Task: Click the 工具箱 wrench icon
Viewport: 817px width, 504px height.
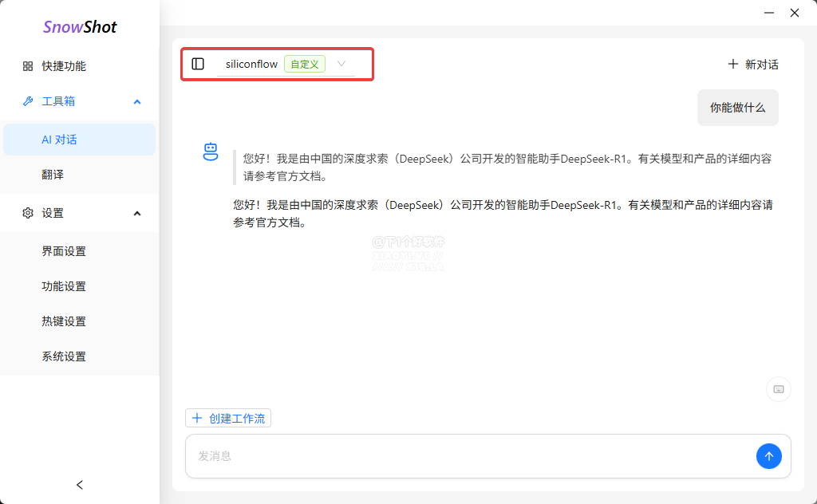Action: tap(28, 101)
